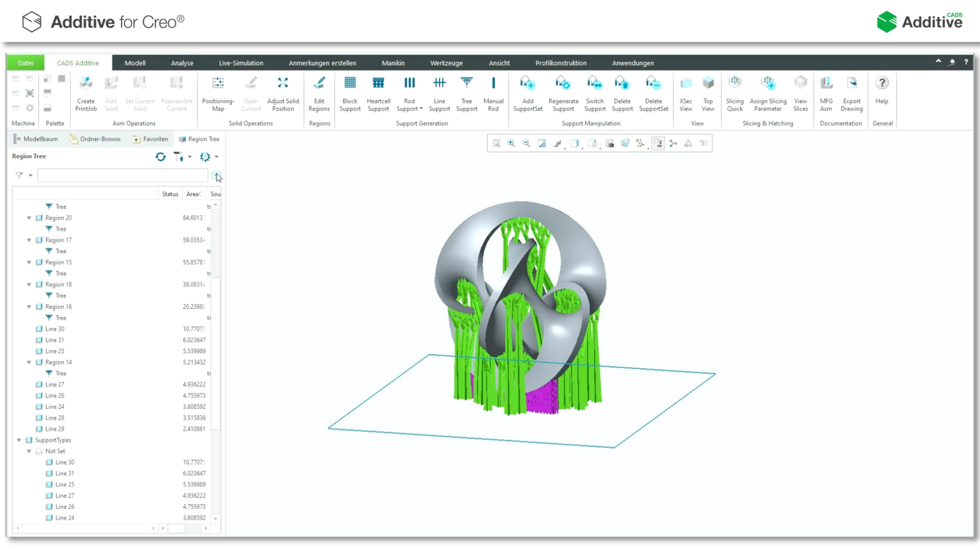Switch to the Modellbaum tab

click(36, 139)
